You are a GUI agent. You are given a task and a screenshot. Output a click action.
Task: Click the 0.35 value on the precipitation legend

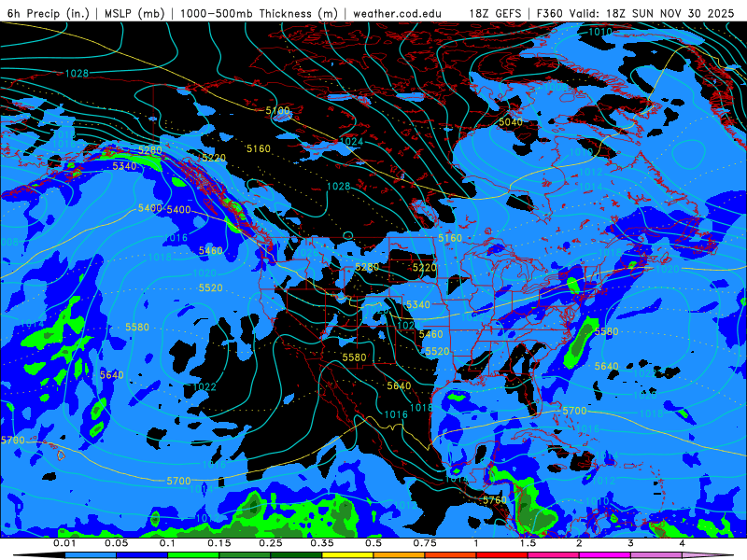click(x=322, y=543)
